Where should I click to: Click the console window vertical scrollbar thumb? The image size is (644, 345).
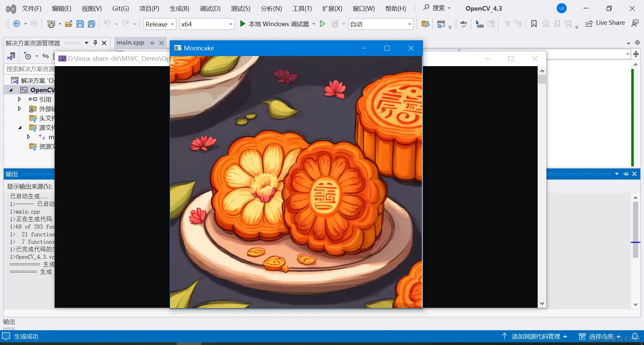coord(542,80)
